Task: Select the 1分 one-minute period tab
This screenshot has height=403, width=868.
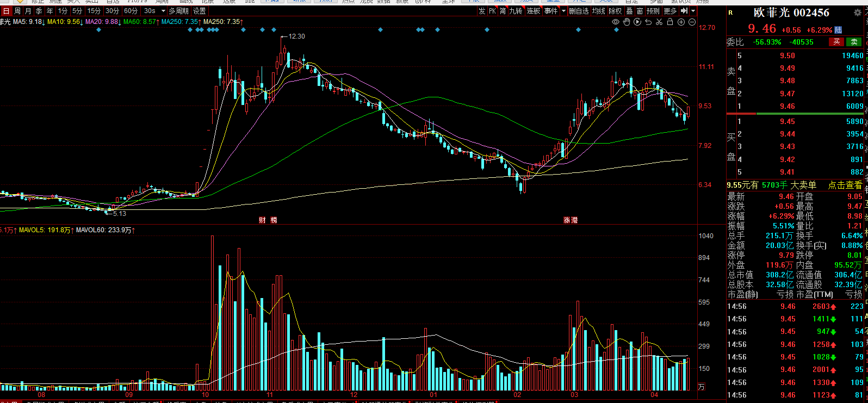Action: click(x=63, y=11)
